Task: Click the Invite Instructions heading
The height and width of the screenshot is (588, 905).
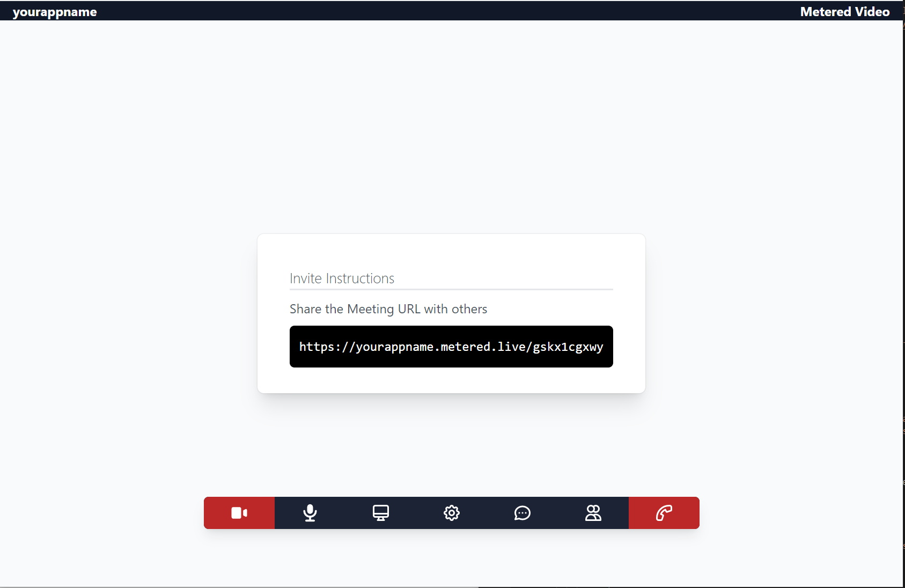Action: (x=342, y=278)
